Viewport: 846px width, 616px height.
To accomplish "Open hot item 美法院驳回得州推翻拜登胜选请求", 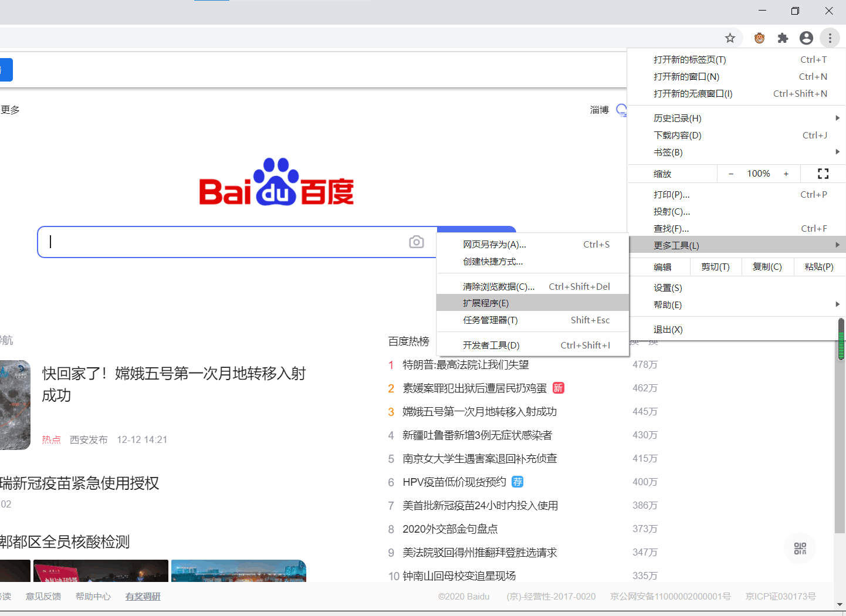I will (480, 552).
